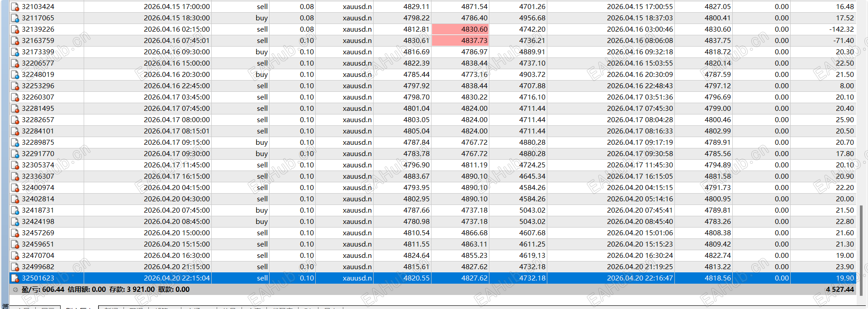
Task: Click the order icon of highlighted ticket 32501623
Action: click(15, 278)
